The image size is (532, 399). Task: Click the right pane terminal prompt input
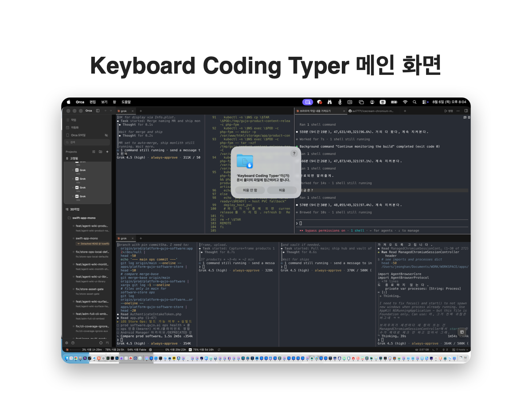[x=382, y=223]
